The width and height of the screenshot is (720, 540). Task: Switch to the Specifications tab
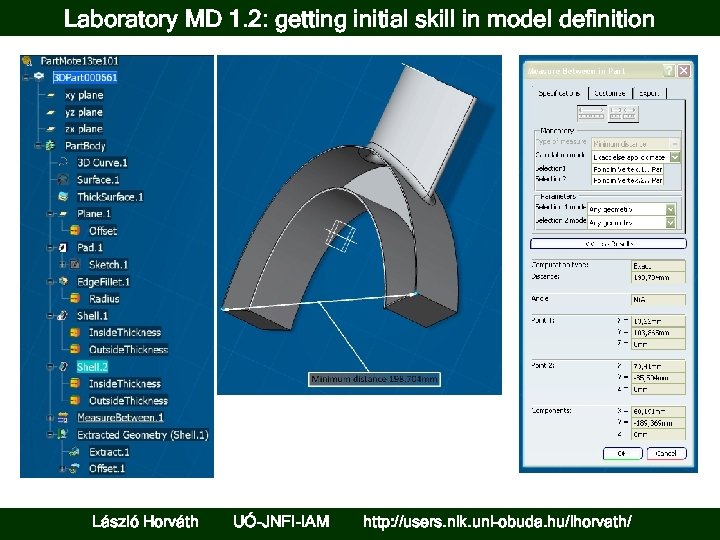[559, 93]
